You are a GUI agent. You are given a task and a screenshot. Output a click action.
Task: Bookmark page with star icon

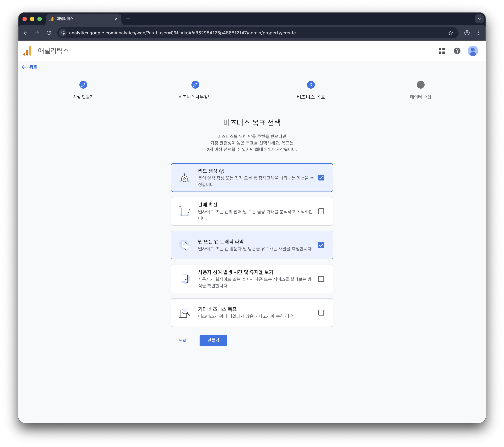(x=450, y=33)
